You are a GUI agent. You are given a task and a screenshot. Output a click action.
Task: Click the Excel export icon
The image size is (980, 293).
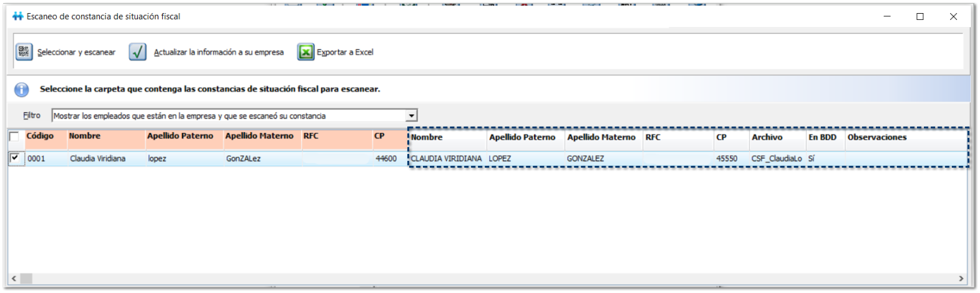[x=305, y=52]
